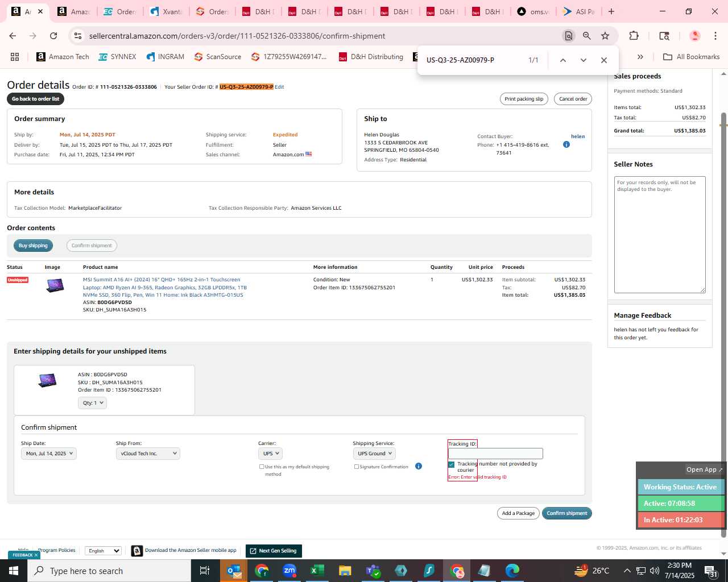
Task: Open the new tab plus button
Action: 611,11
